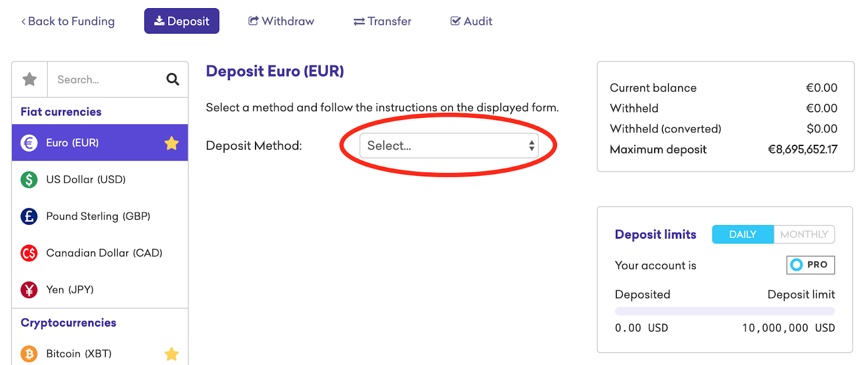
Task: Open the Audit tab
Action: point(471,21)
